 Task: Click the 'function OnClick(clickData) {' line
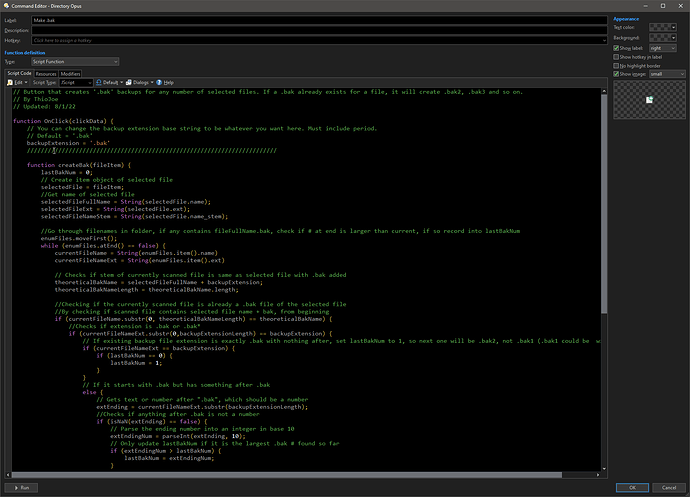coord(63,121)
